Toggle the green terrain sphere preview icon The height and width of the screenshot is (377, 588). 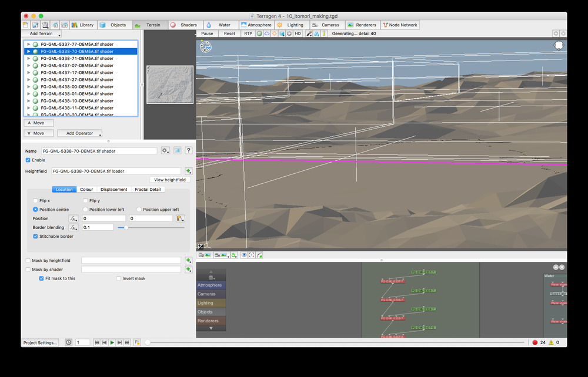pos(259,33)
